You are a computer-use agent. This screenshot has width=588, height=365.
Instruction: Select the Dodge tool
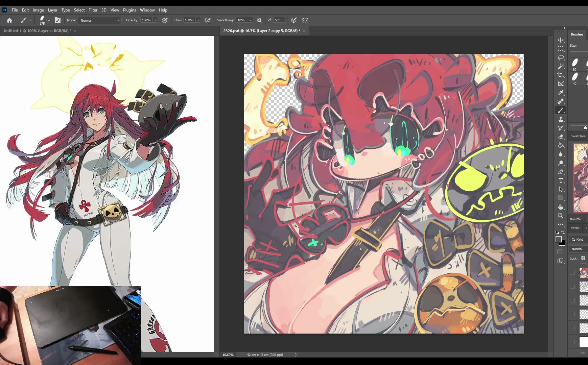point(561,163)
